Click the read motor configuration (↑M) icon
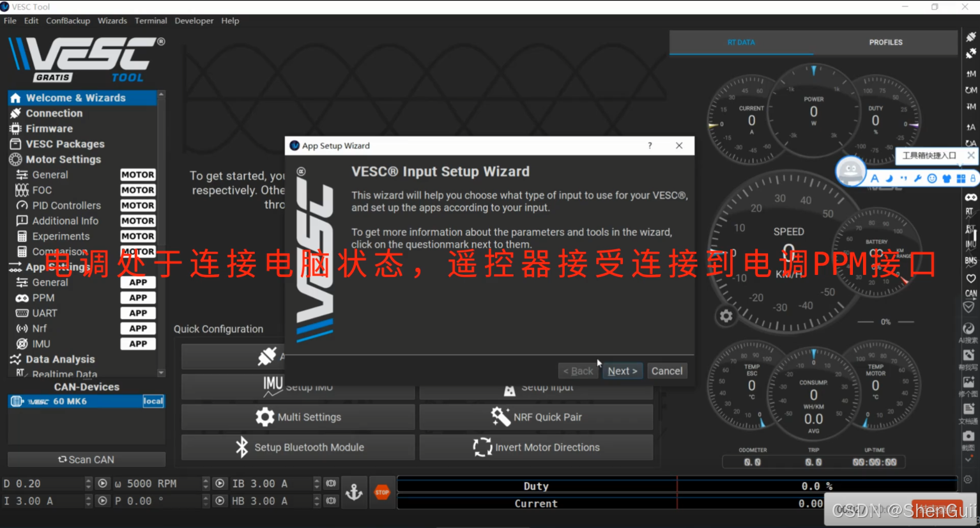The width and height of the screenshot is (980, 528). click(x=971, y=74)
